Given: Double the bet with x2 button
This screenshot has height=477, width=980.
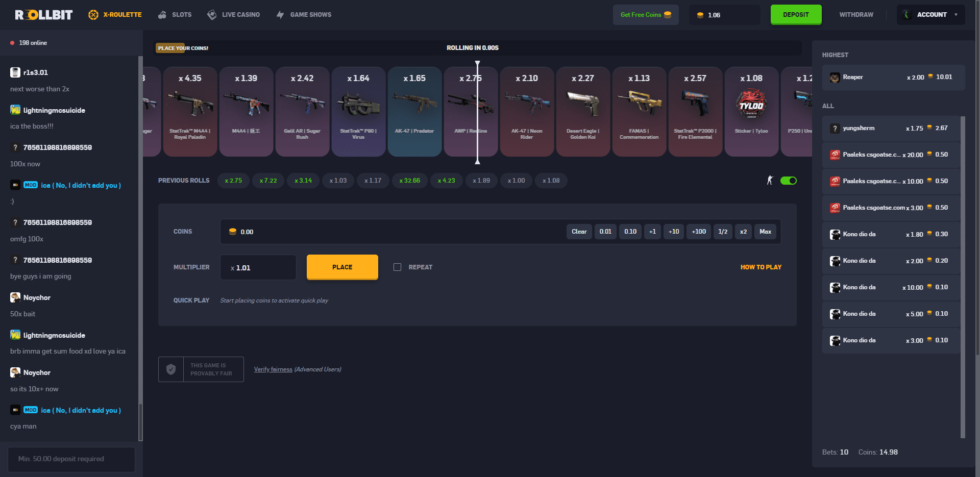Looking at the screenshot, I should coord(743,232).
